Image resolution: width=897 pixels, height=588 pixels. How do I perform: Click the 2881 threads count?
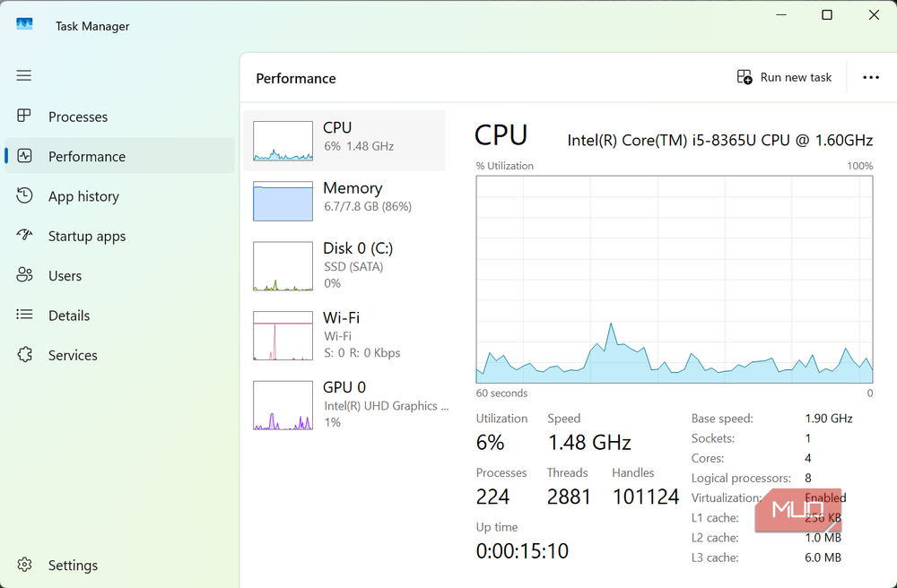point(569,497)
